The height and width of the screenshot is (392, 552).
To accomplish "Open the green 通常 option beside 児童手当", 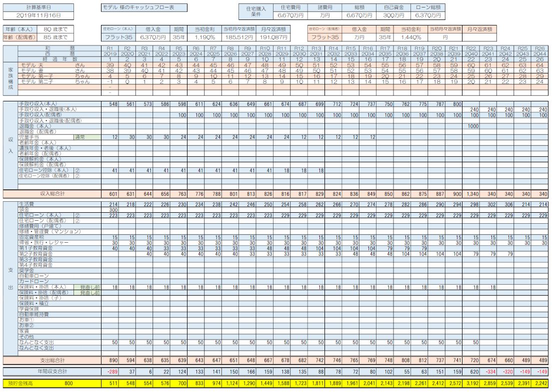I will coord(87,137).
